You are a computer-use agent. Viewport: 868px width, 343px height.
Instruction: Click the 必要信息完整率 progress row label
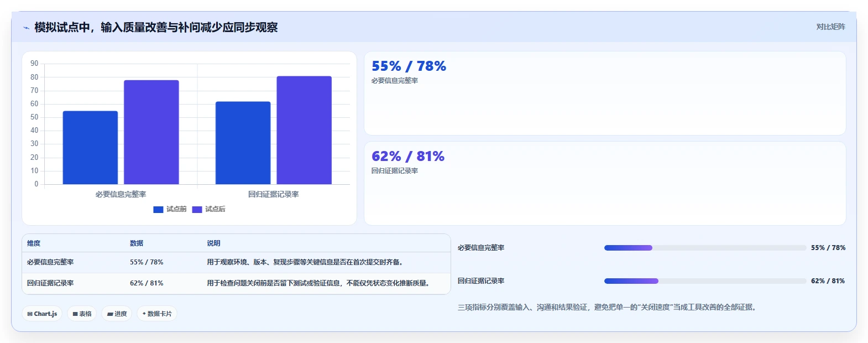[481, 248]
